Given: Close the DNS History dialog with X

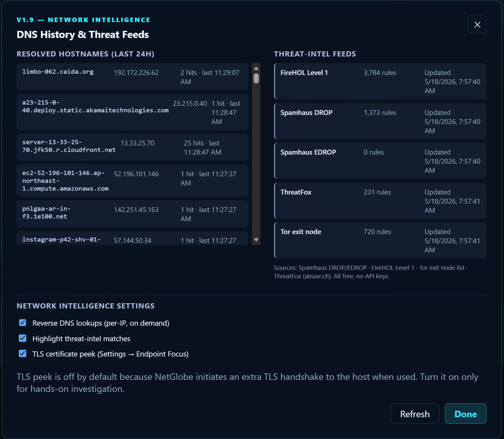Looking at the screenshot, I should 477,24.
